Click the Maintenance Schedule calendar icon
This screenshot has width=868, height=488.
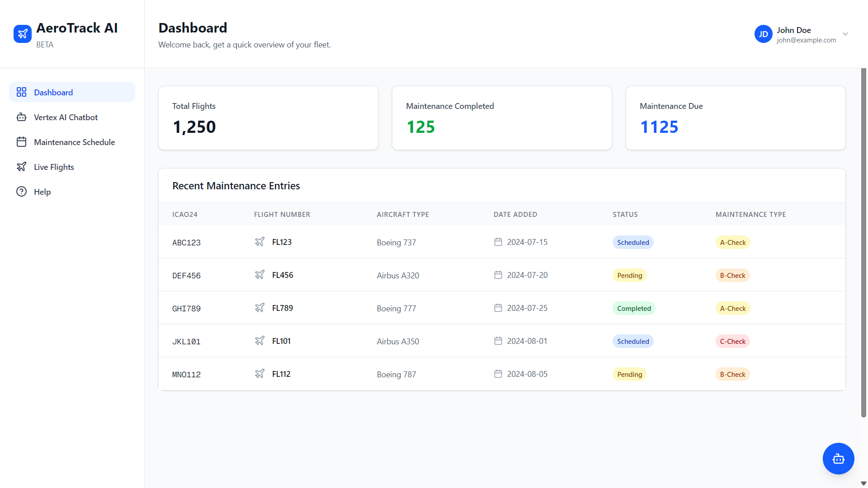pyautogui.click(x=21, y=142)
